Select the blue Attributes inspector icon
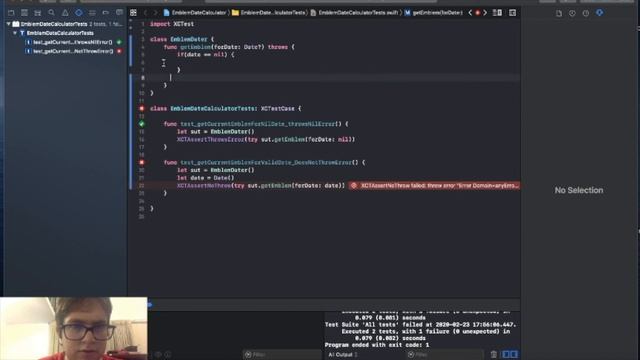 coord(600,13)
